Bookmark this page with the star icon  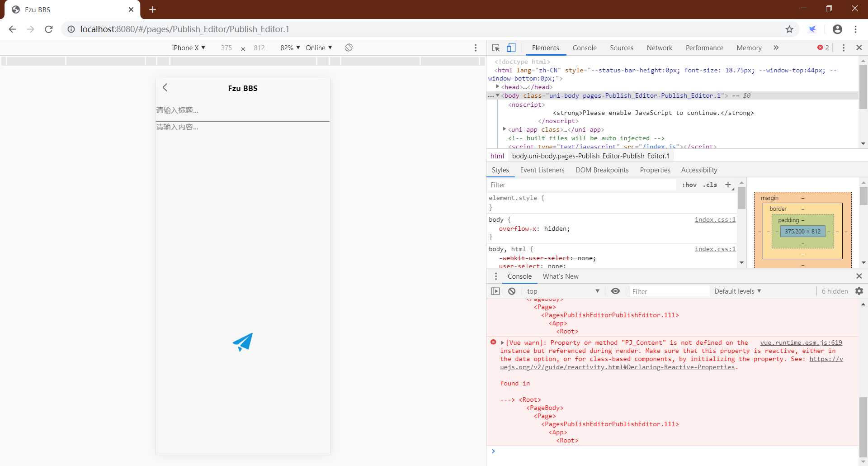(789, 29)
